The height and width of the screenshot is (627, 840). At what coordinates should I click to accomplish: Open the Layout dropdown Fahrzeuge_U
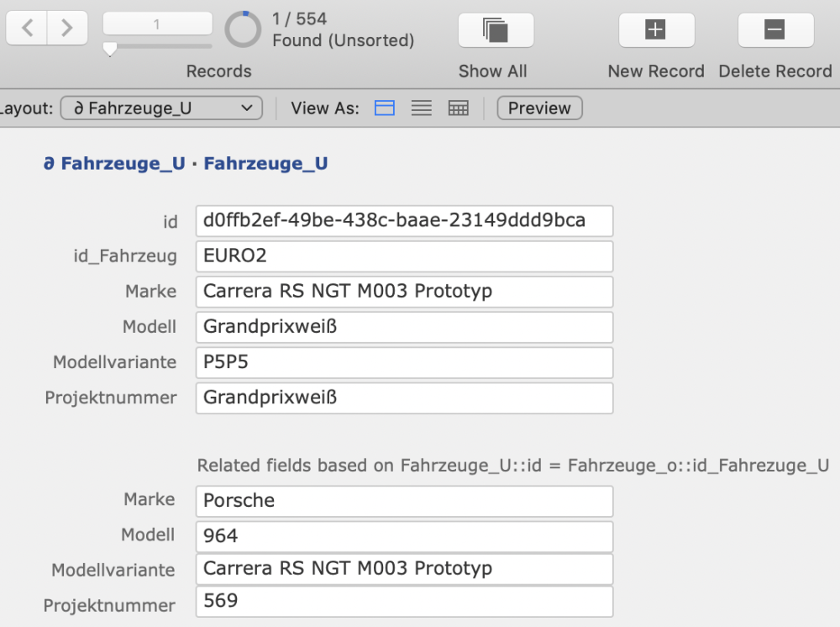coord(161,108)
